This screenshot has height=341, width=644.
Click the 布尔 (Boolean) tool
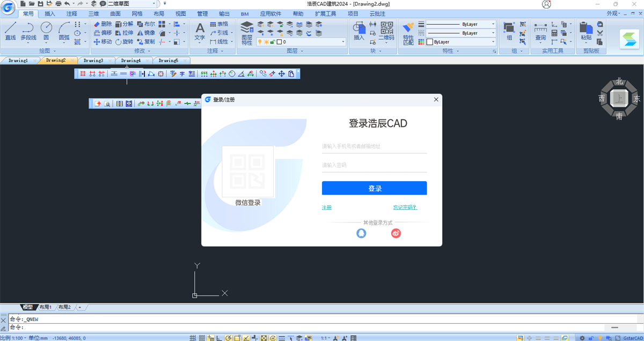coord(145,24)
